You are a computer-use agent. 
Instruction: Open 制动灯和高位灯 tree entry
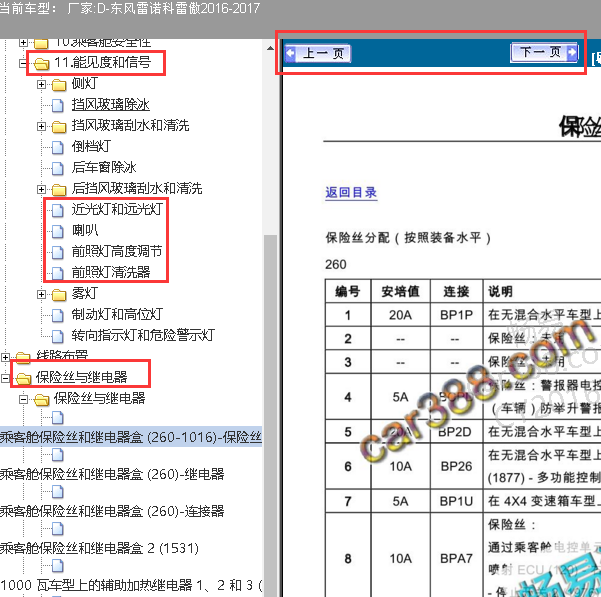pos(117,314)
